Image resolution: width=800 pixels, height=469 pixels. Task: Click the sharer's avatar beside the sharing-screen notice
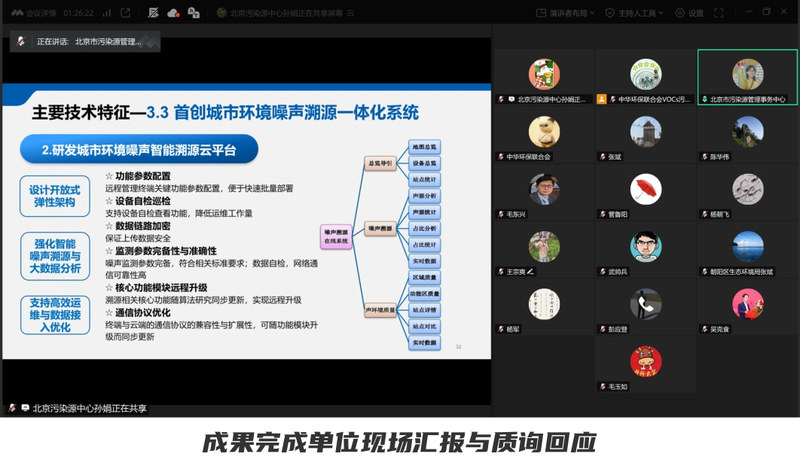[x=221, y=13]
